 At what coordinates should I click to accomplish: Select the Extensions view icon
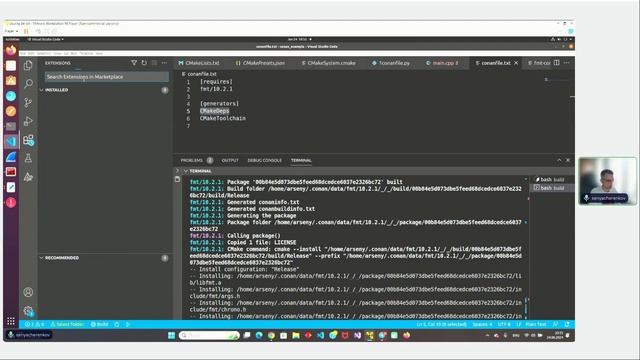point(28,140)
